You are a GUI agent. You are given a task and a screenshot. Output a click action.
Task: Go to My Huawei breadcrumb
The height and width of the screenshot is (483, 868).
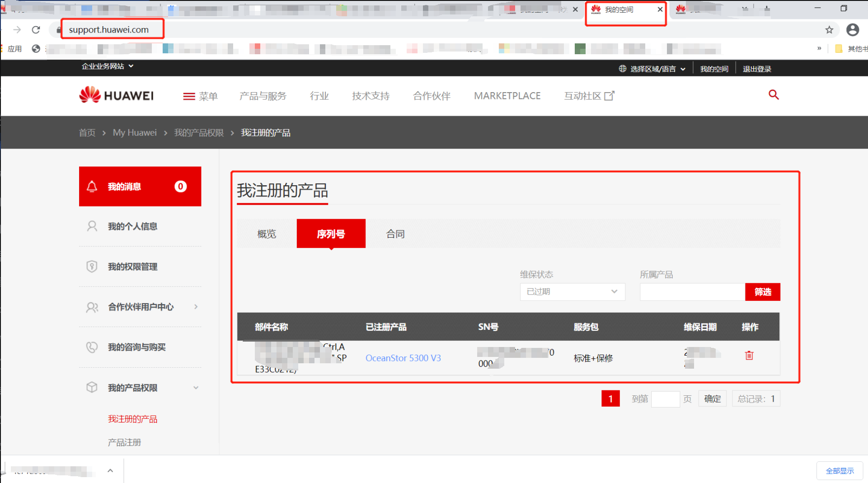point(135,132)
